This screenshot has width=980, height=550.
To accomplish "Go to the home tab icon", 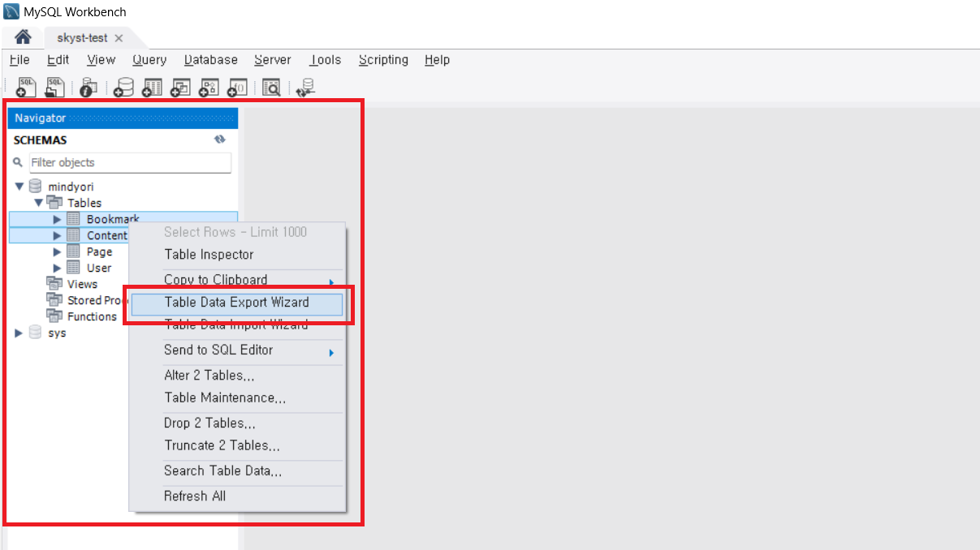I will tap(23, 37).
